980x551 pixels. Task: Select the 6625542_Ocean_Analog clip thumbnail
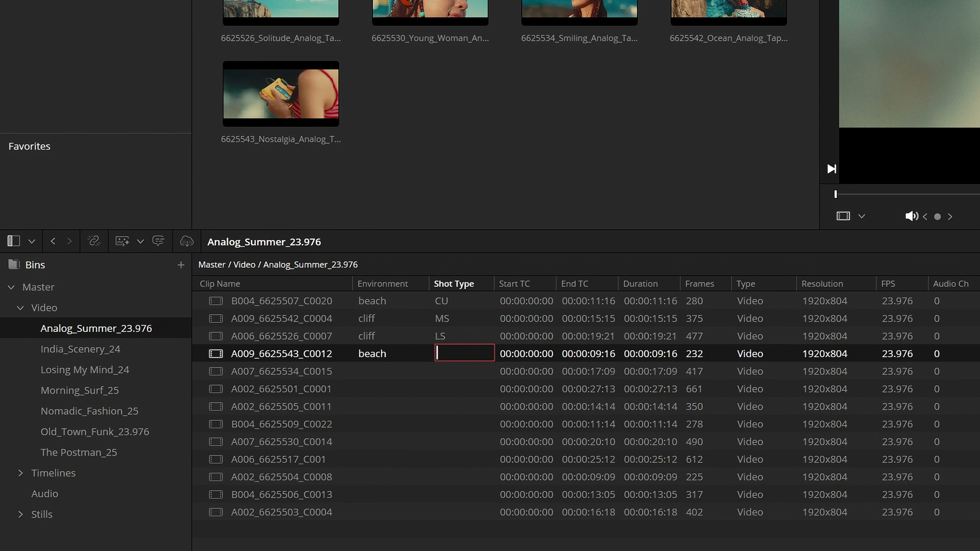pyautogui.click(x=729, y=12)
